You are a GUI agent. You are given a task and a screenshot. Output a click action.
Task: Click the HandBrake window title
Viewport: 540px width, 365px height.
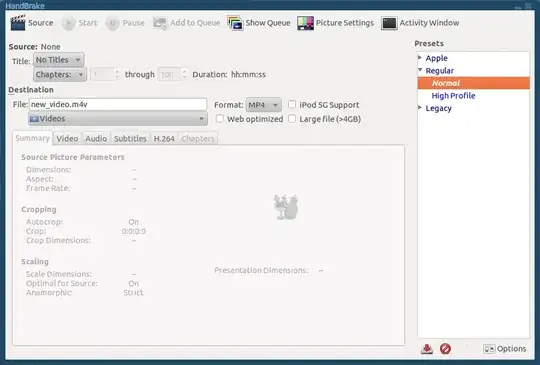(x=25, y=6)
